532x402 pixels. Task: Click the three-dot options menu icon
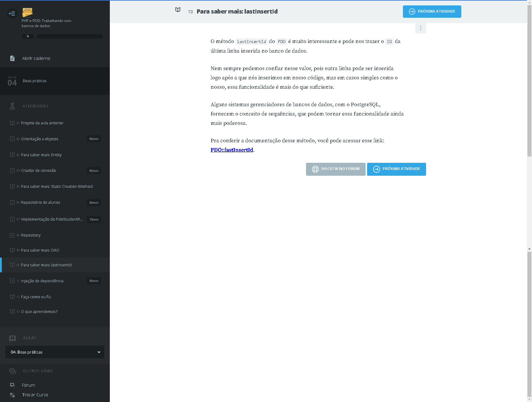pyautogui.click(x=420, y=28)
